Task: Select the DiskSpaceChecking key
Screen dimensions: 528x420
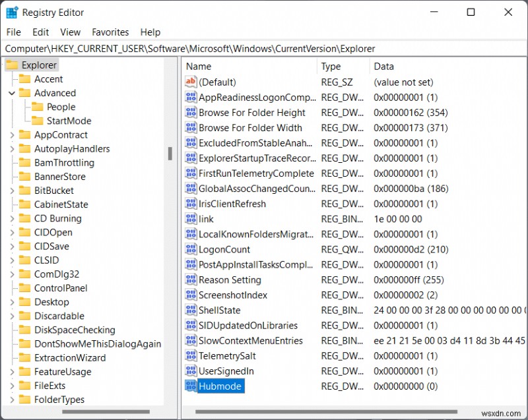Action: [x=75, y=330]
